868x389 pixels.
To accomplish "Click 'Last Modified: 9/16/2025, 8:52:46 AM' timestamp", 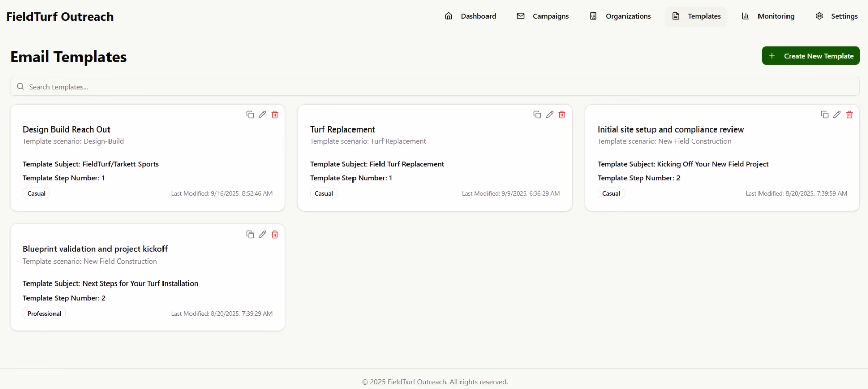I will click(222, 194).
